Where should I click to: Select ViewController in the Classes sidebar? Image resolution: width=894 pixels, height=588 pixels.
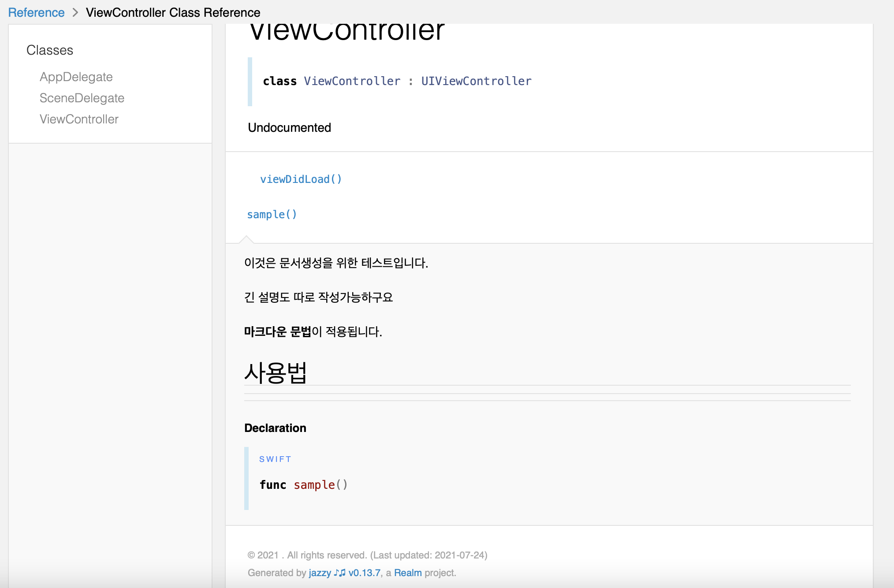[x=79, y=119]
